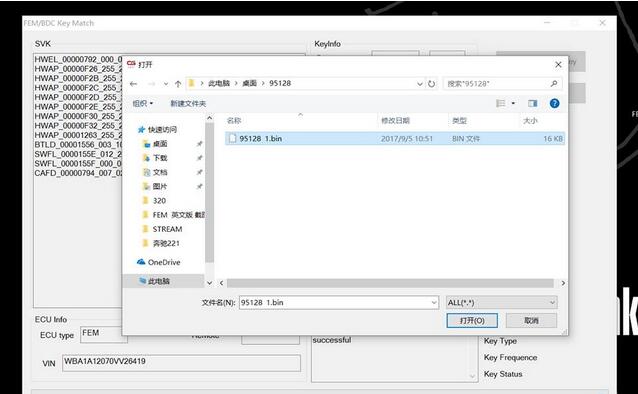
Task: Select HWAP_00001263 row in SVK list
Action: pyautogui.click(x=78, y=135)
